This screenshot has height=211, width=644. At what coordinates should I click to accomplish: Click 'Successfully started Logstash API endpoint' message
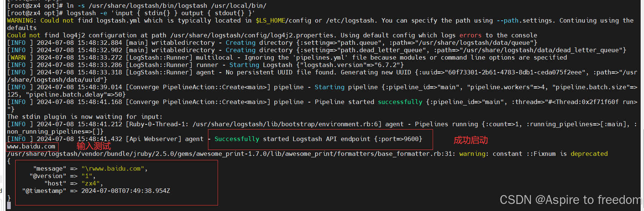click(x=293, y=139)
